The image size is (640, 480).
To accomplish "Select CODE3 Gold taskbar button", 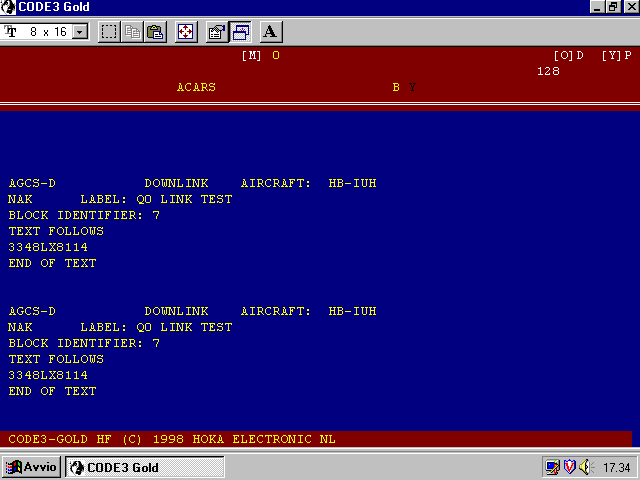I will [x=144, y=467].
